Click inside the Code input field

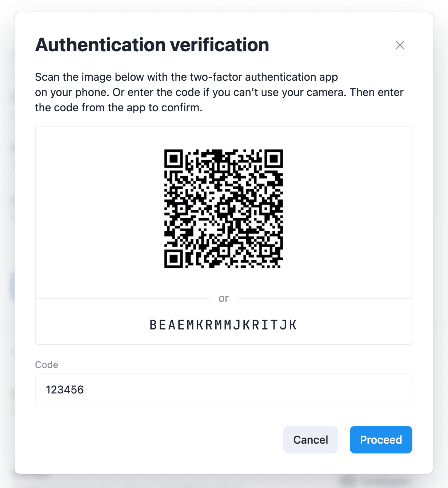pyautogui.click(x=223, y=389)
